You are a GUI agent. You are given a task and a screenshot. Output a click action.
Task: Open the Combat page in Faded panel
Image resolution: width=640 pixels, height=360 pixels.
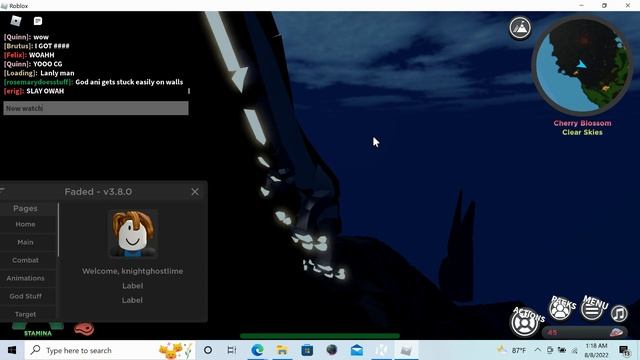click(x=25, y=260)
